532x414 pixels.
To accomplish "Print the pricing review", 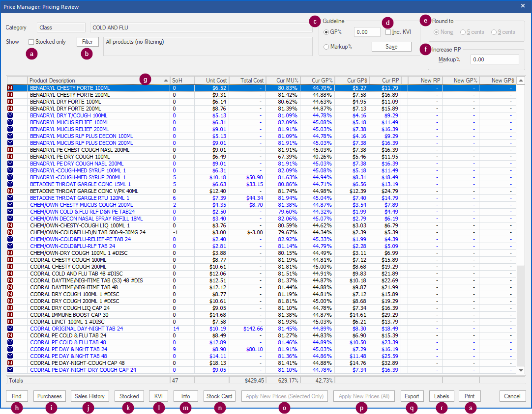I will pos(470,396).
